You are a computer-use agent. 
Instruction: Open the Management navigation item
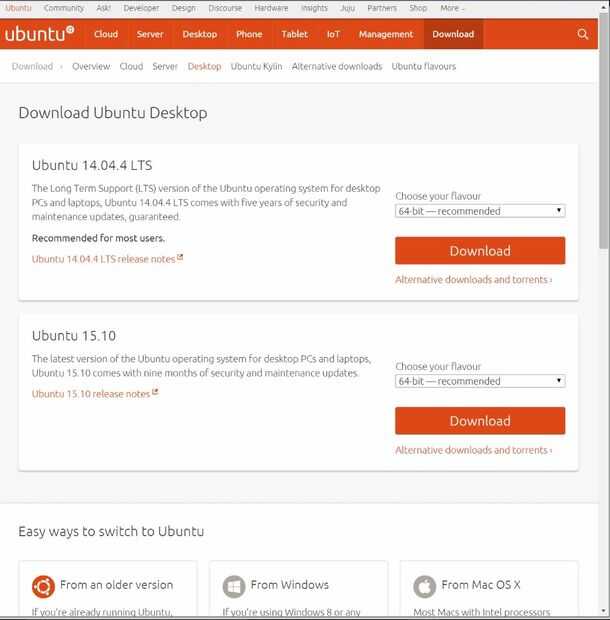click(x=386, y=34)
